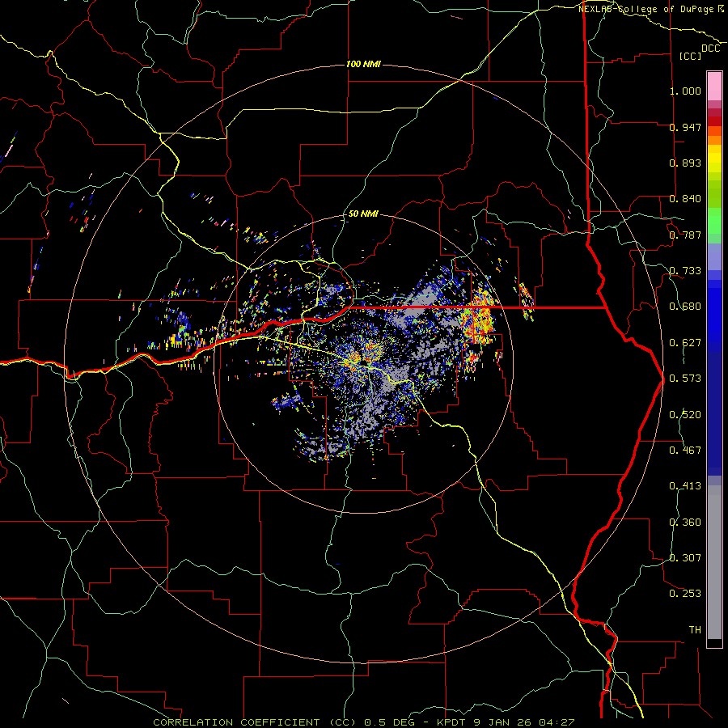
Task: Click the KPDT 9 JAN 26 04:27 timestamp
Action: pos(506,722)
